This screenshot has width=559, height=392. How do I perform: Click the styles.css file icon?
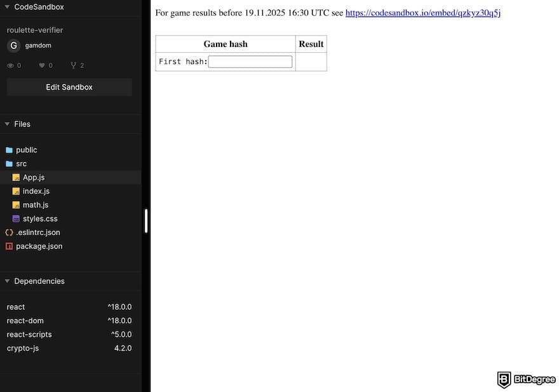pyautogui.click(x=17, y=219)
